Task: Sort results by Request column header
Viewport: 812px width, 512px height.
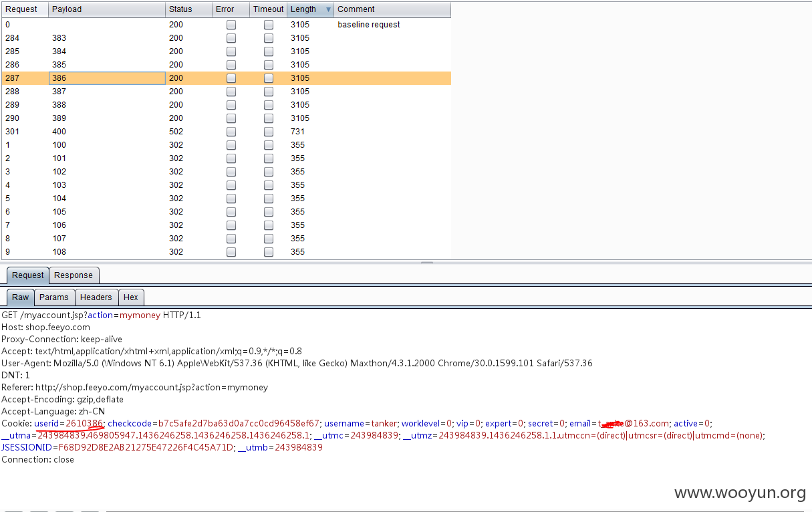Action: (24, 9)
